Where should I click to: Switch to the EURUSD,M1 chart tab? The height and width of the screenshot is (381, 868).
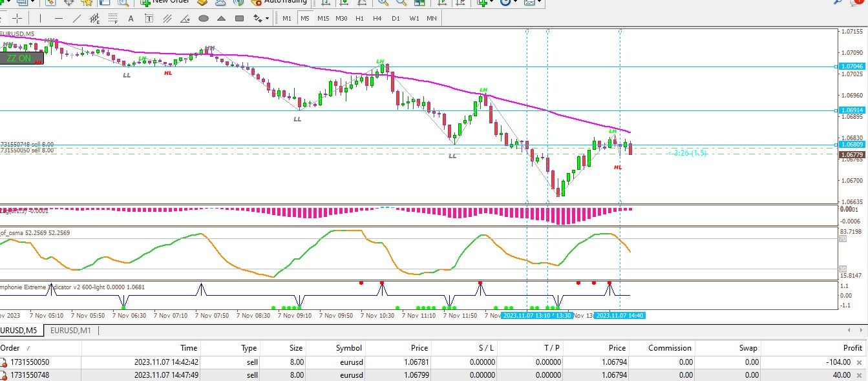point(71,331)
